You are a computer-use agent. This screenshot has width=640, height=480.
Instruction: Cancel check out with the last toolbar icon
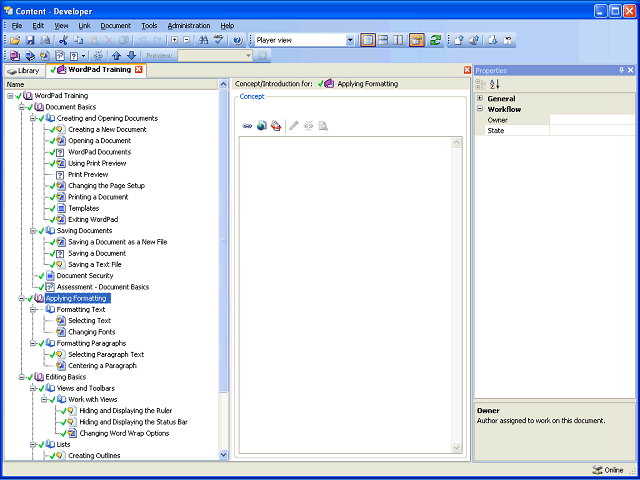[508, 40]
